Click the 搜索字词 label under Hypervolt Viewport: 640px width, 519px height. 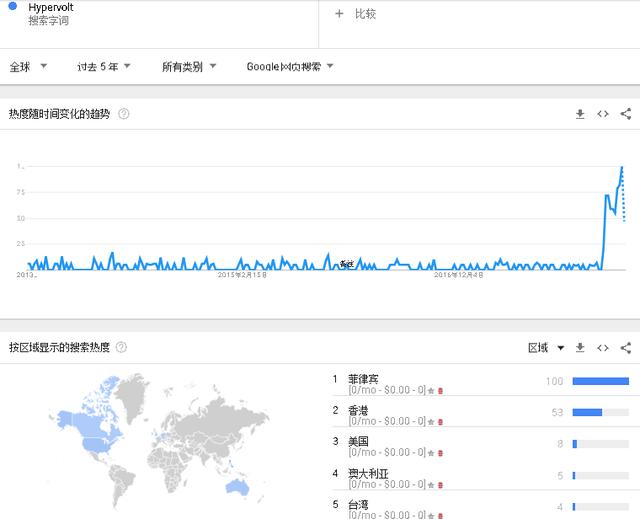(x=49, y=20)
